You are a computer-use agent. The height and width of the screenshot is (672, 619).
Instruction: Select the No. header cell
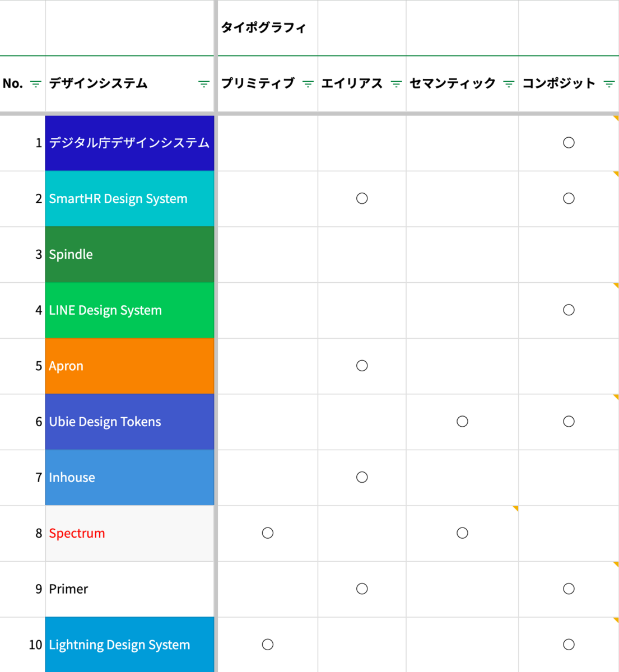22,84
